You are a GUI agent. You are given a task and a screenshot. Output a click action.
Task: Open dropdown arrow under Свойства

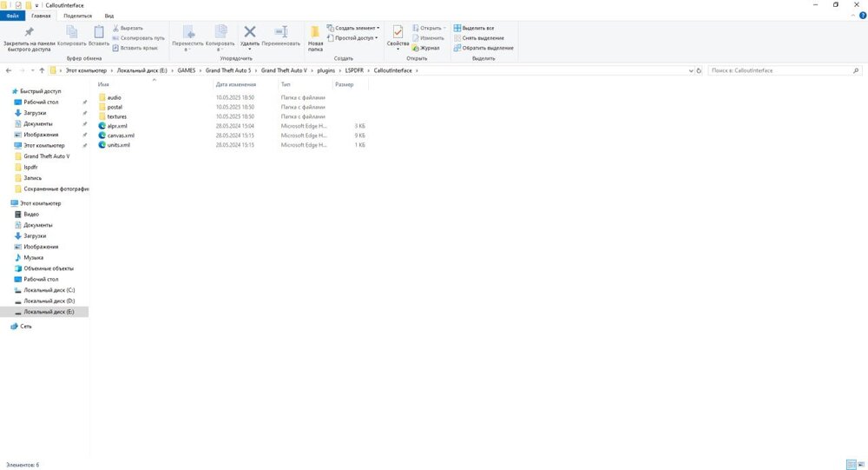(x=398, y=50)
